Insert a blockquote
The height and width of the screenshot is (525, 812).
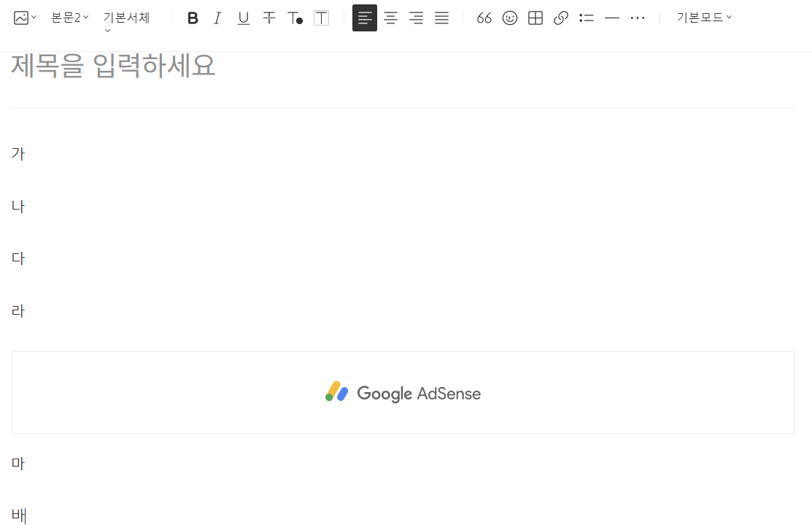click(x=484, y=18)
